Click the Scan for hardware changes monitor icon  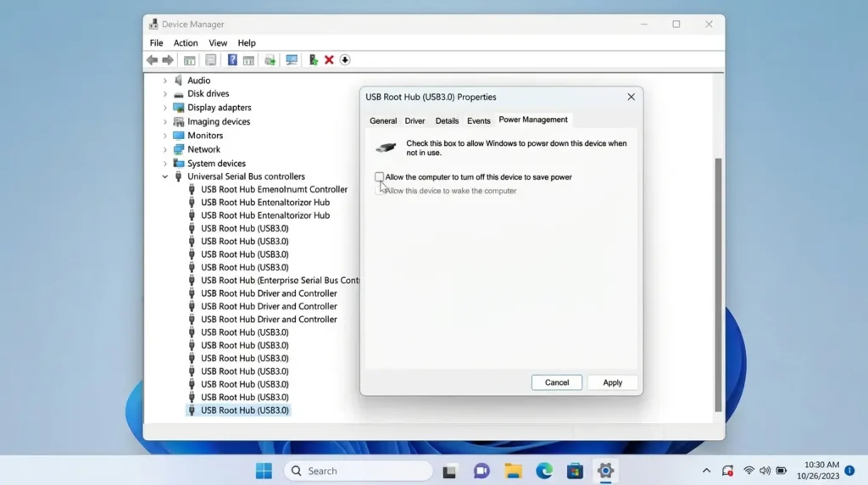tap(292, 60)
